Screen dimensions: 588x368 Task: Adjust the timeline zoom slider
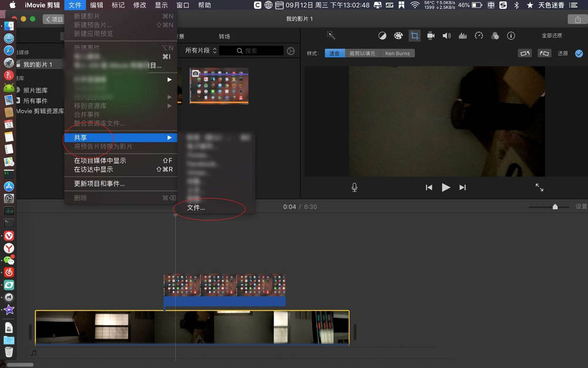pos(555,207)
